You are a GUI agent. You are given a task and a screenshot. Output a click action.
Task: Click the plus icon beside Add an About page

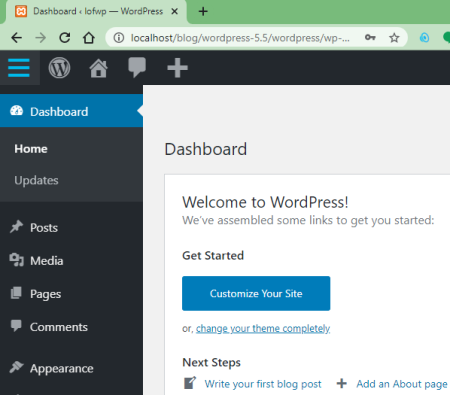coord(342,383)
